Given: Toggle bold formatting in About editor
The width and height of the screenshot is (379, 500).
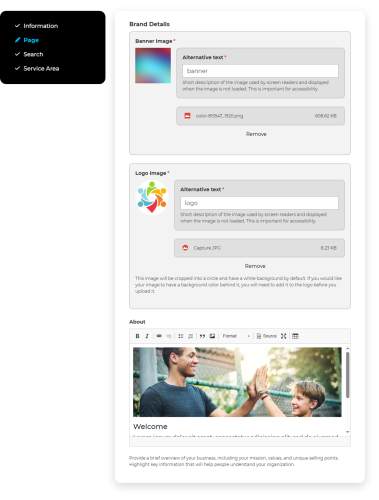Looking at the screenshot, I should tap(137, 336).
